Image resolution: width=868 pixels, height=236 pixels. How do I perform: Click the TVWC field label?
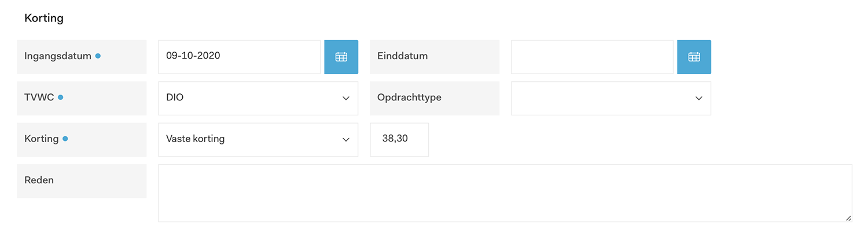coord(39,97)
